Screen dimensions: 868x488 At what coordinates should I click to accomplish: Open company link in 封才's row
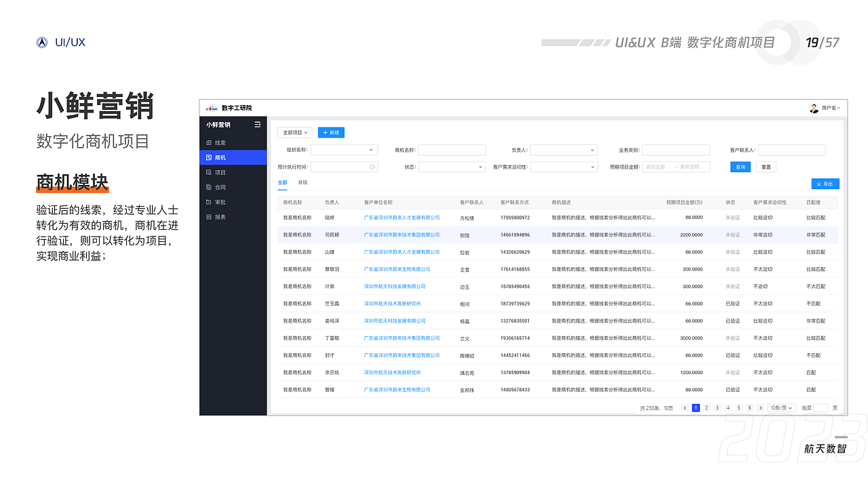coord(402,355)
